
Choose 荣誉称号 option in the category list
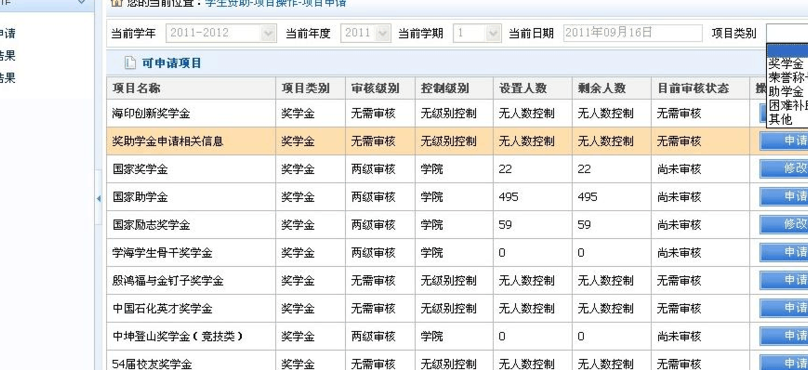tap(788, 78)
